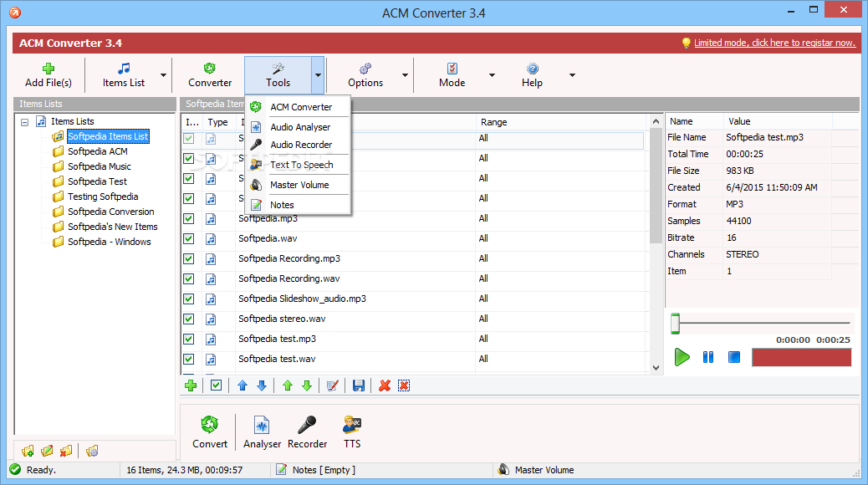Select the Softpedia Conversion list
The height and width of the screenshot is (485, 868).
click(x=110, y=212)
